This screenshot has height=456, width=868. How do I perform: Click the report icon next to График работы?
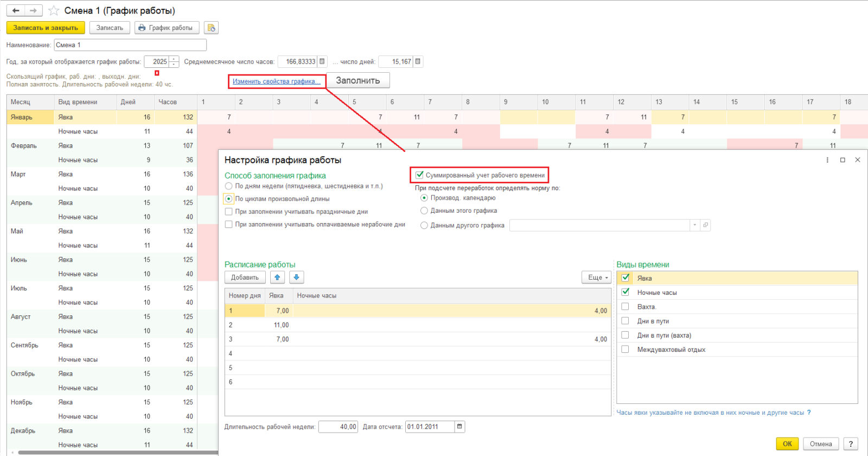(211, 28)
